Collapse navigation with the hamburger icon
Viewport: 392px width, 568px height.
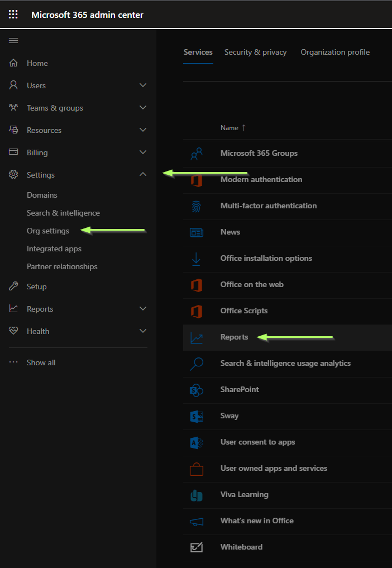tap(13, 41)
